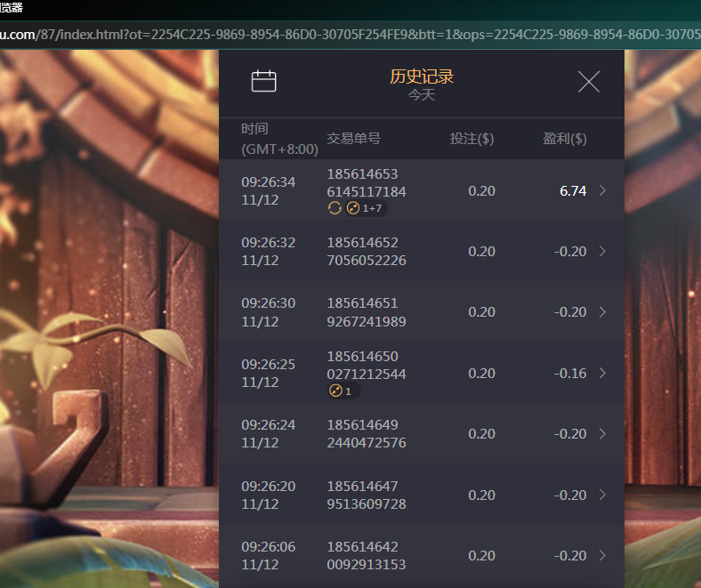The width and height of the screenshot is (701, 588).
Task: Click the 0.20 bet amount in the 09:26:25 row
Action: pos(481,374)
